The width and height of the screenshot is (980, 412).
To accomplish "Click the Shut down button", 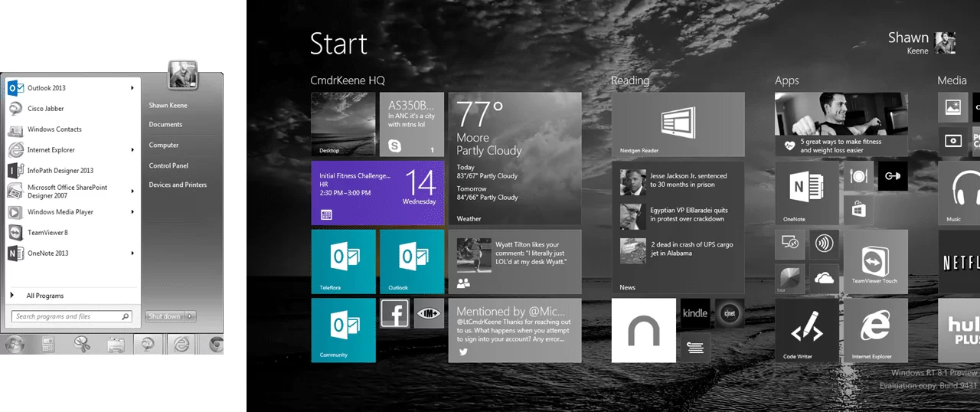I will (x=165, y=316).
